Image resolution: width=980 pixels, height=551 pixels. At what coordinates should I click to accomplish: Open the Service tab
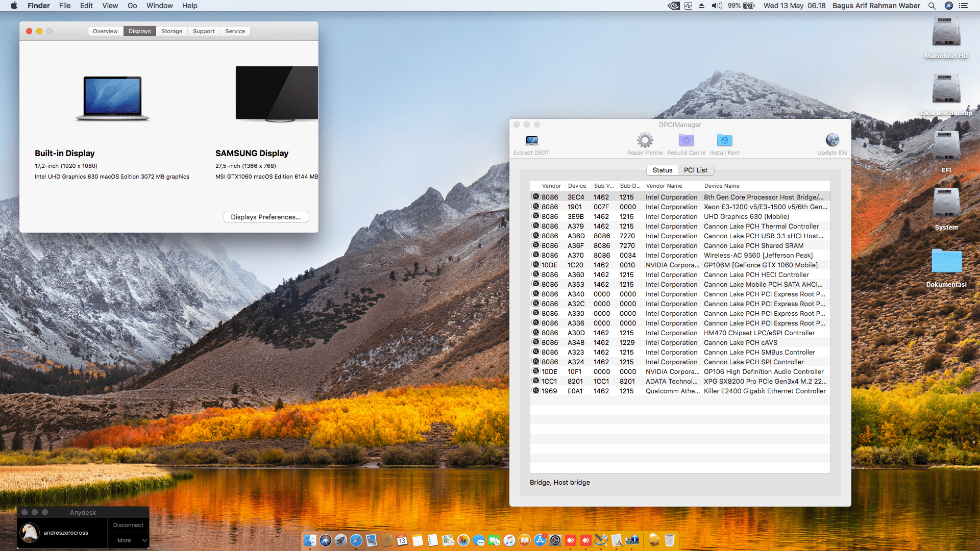click(235, 31)
